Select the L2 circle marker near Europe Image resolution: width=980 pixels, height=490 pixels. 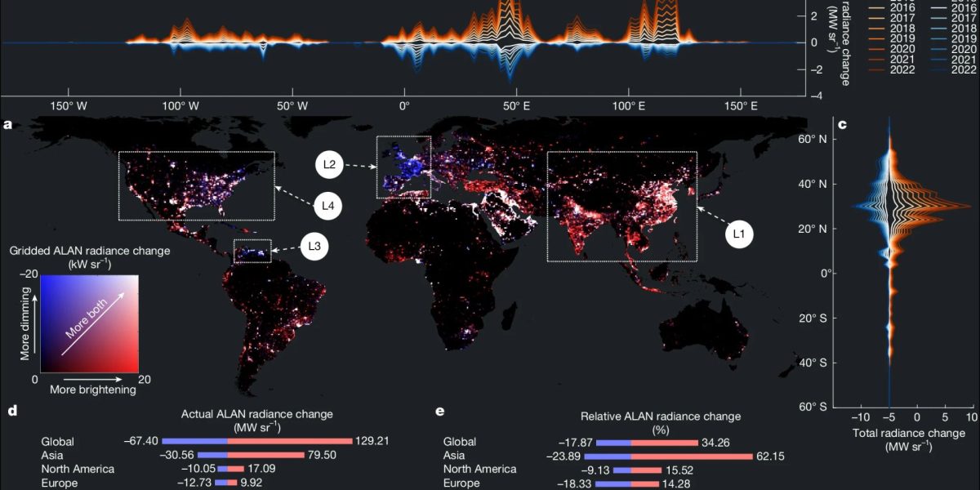(x=330, y=166)
